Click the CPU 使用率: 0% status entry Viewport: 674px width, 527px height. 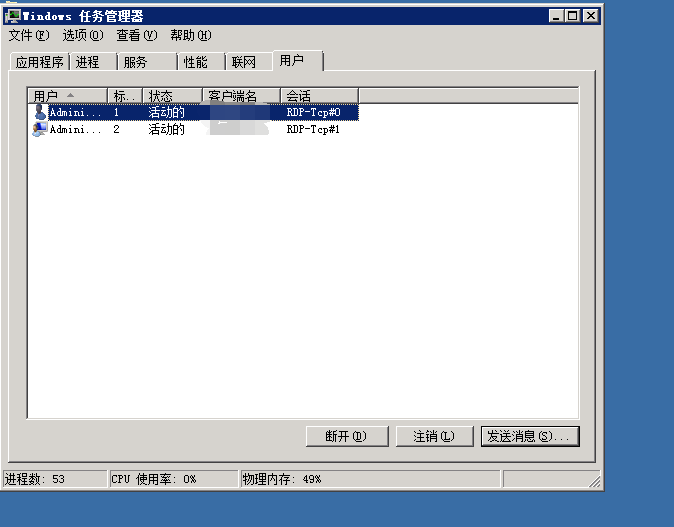tap(174, 479)
